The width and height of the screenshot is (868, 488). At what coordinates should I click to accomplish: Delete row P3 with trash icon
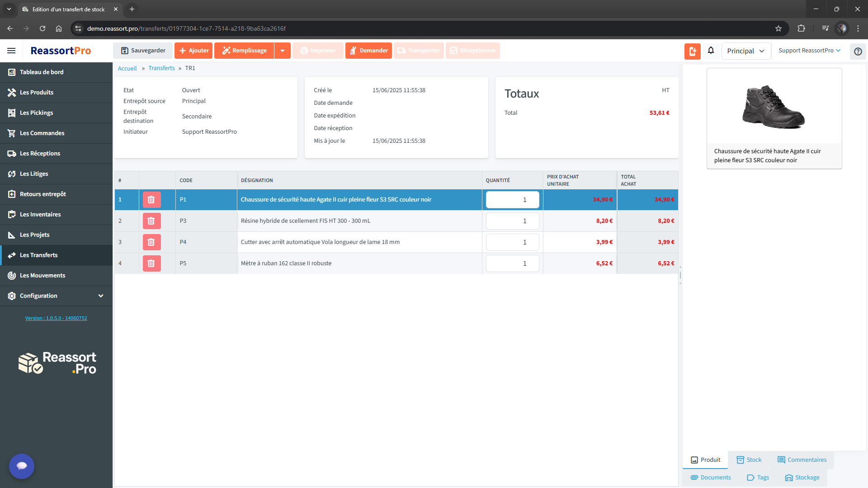point(151,221)
